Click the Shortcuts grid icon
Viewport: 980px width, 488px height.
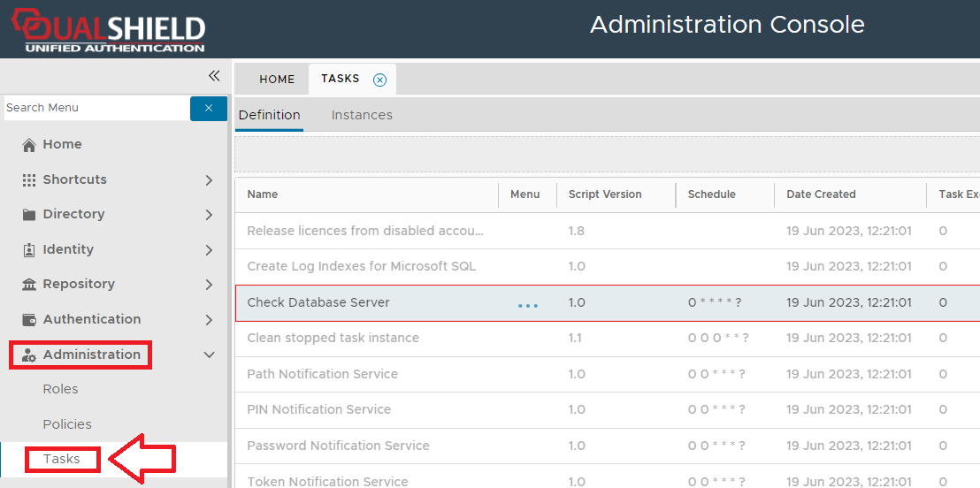click(29, 179)
